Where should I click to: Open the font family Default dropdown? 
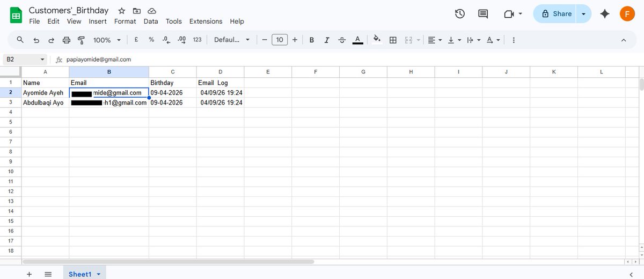[x=232, y=40]
